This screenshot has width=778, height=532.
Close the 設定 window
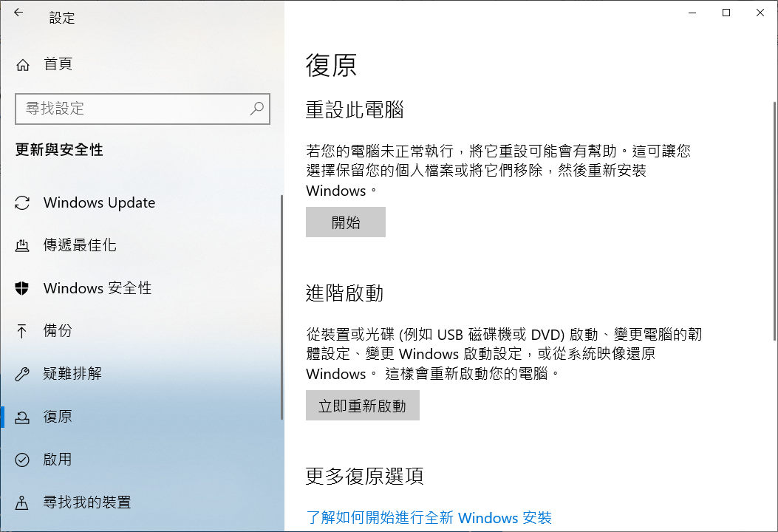pyautogui.click(x=760, y=13)
